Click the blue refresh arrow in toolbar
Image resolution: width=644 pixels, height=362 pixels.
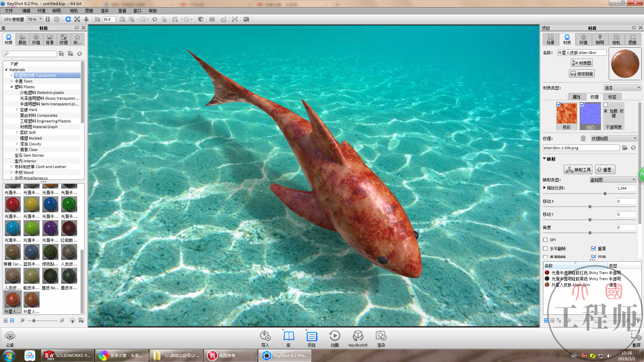point(68,19)
